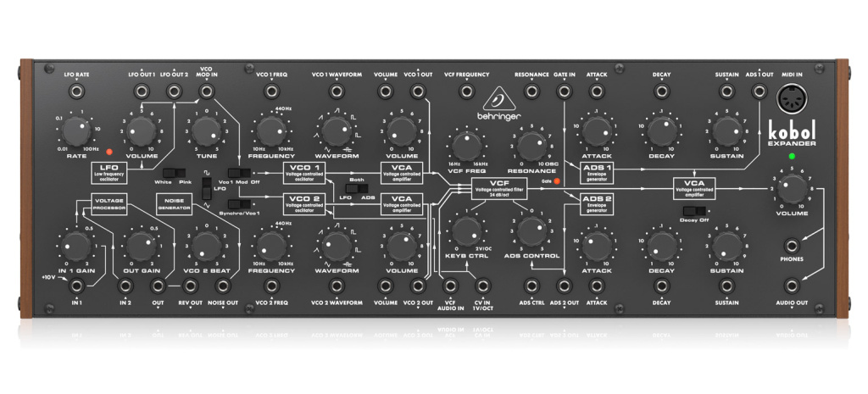Click the LFO OUT 2 jack

click(x=174, y=91)
